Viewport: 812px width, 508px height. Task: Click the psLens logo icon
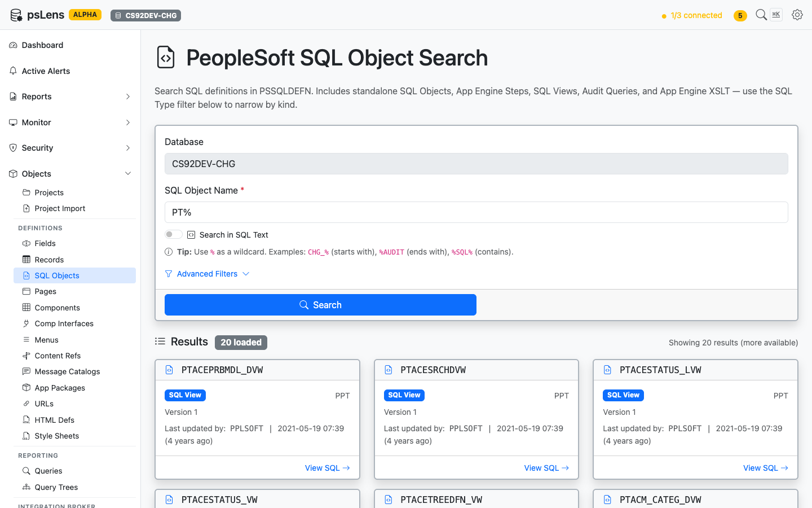[x=16, y=15]
